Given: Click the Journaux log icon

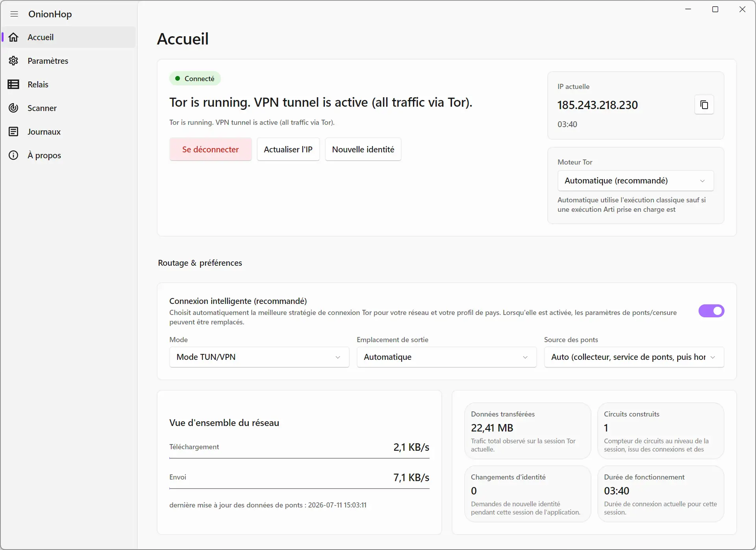Looking at the screenshot, I should [13, 131].
